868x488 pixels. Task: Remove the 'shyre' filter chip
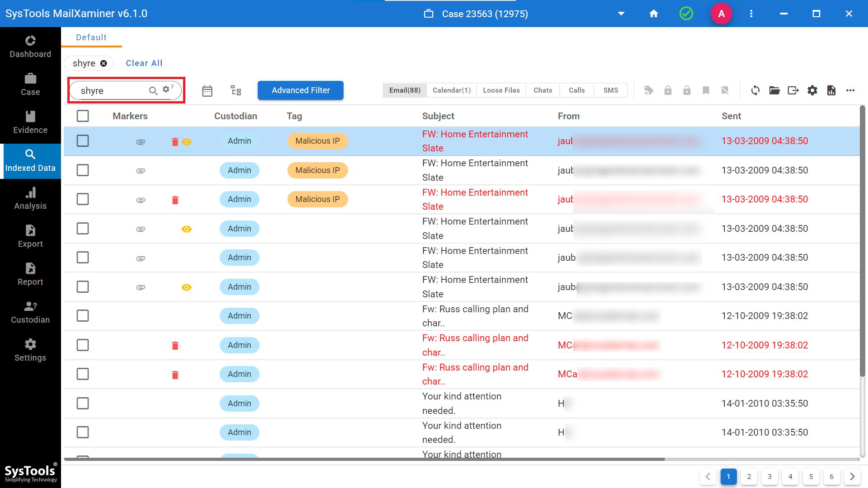pyautogui.click(x=104, y=63)
